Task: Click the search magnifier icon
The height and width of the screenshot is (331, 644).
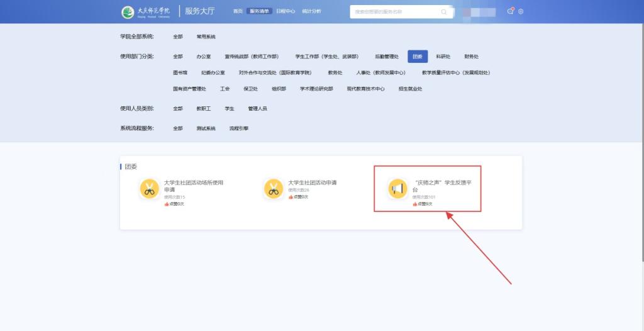Action: click(443, 11)
